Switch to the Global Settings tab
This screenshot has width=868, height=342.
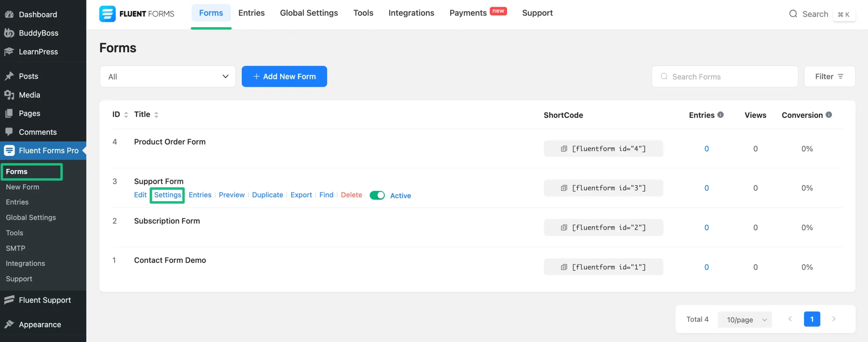pyautogui.click(x=309, y=13)
